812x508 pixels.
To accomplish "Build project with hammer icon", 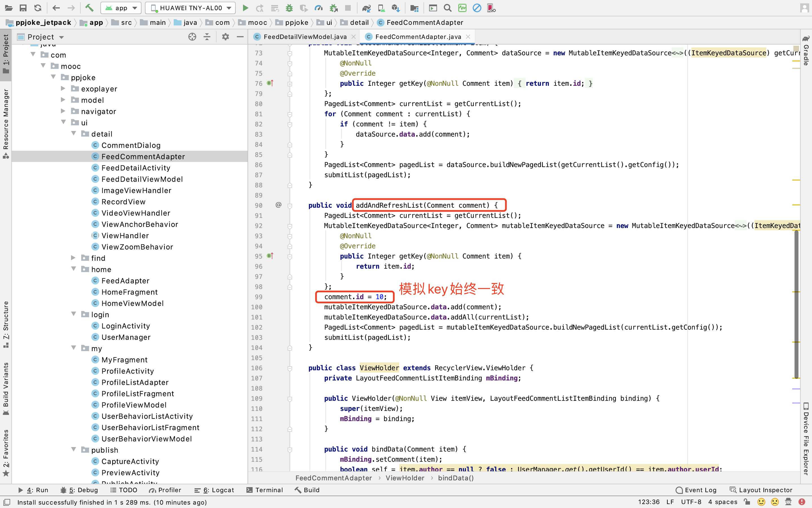I will tap(89, 8).
